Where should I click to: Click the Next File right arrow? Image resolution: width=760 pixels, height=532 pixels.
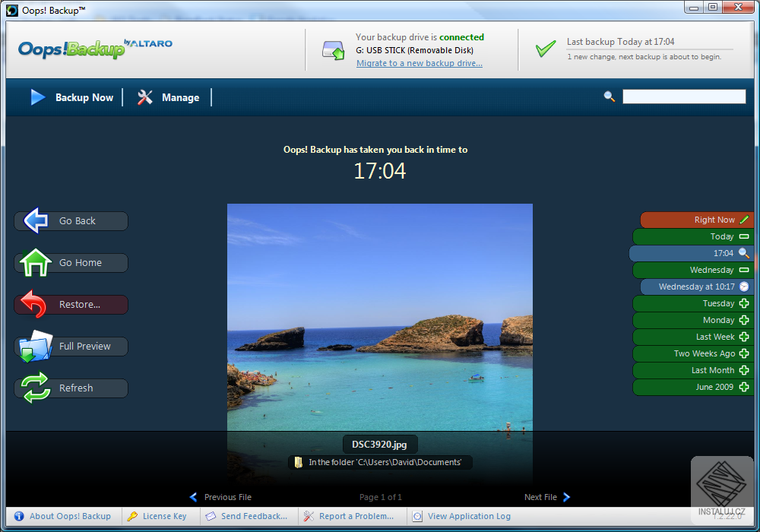click(567, 497)
